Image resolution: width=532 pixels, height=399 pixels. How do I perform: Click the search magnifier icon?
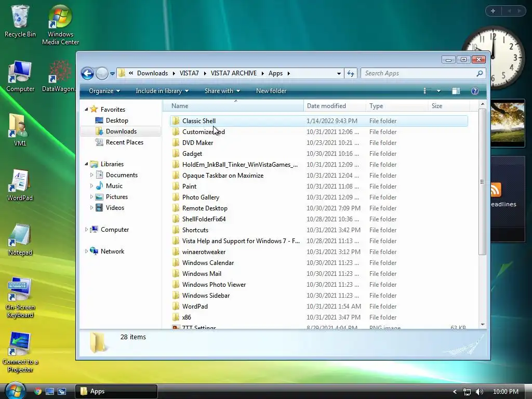[480, 73]
